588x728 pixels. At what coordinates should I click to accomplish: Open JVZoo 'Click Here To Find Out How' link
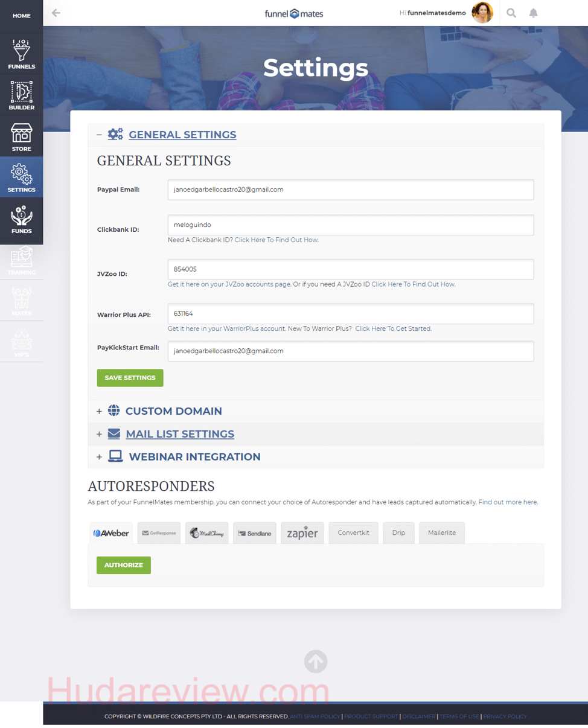click(414, 284)
